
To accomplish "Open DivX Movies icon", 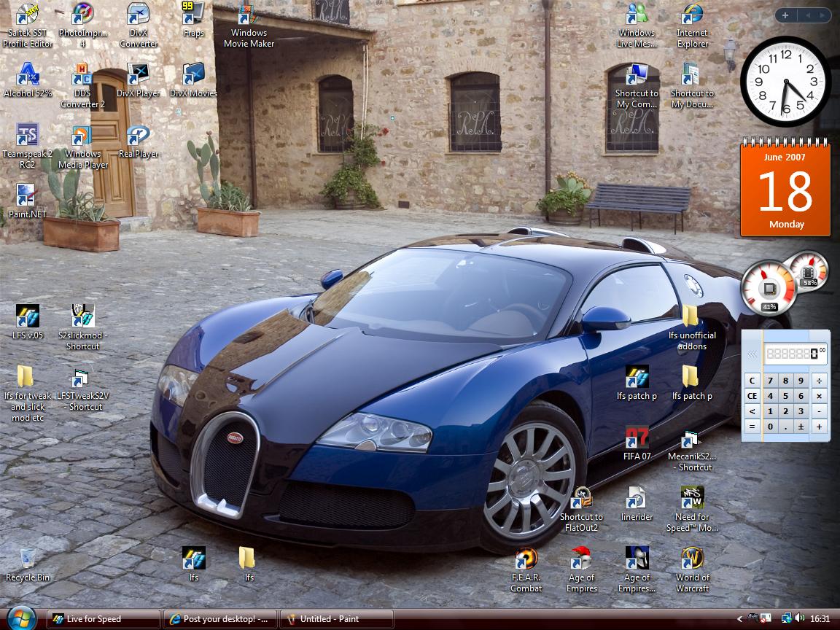I will (193, 80).
